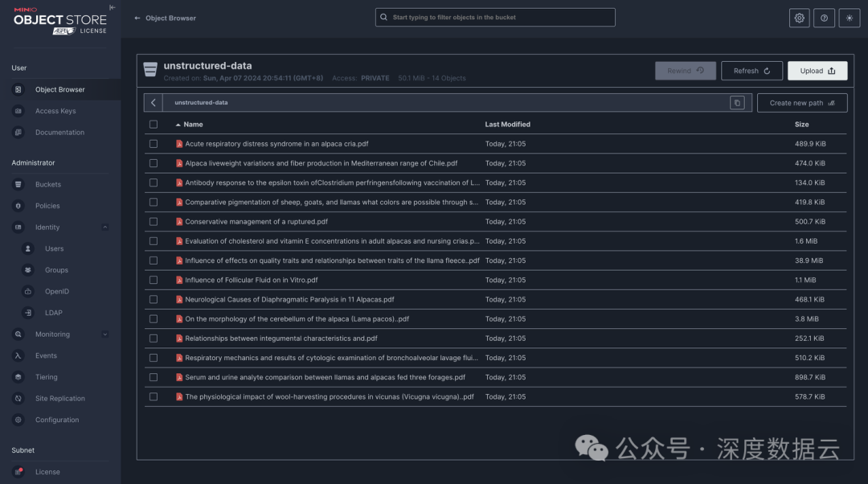Focus the filter objects search field
The width and height of the screenshot is (868, 484).
pos(494,17)
